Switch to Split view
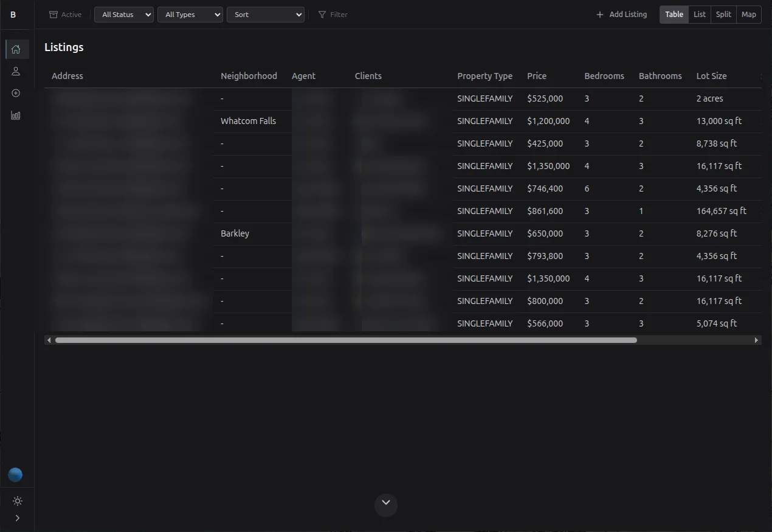The width and height of the screenshot is (772, 532). pyautogui.click(x=723, y=14)
